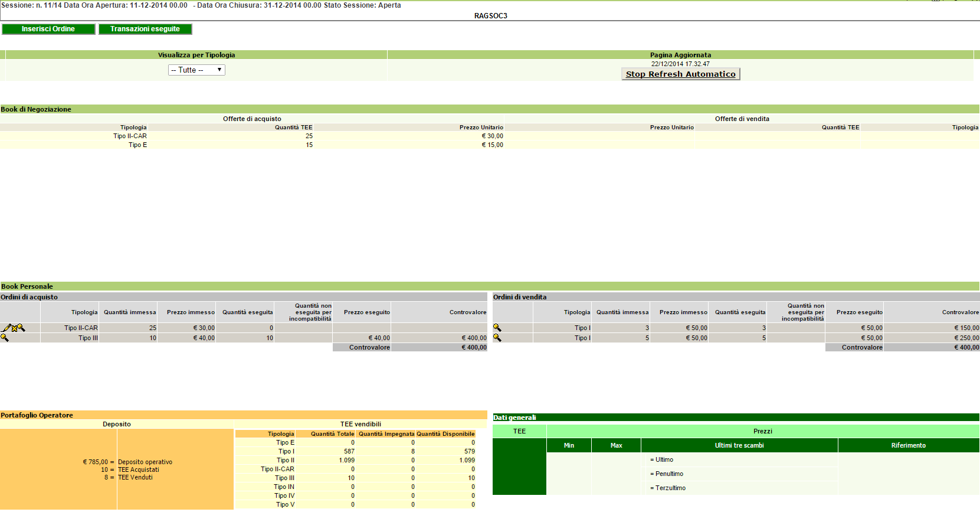980x512 pixels.
Task: Click the Min column header in Prezzi
Action: (x=569, y=445)
